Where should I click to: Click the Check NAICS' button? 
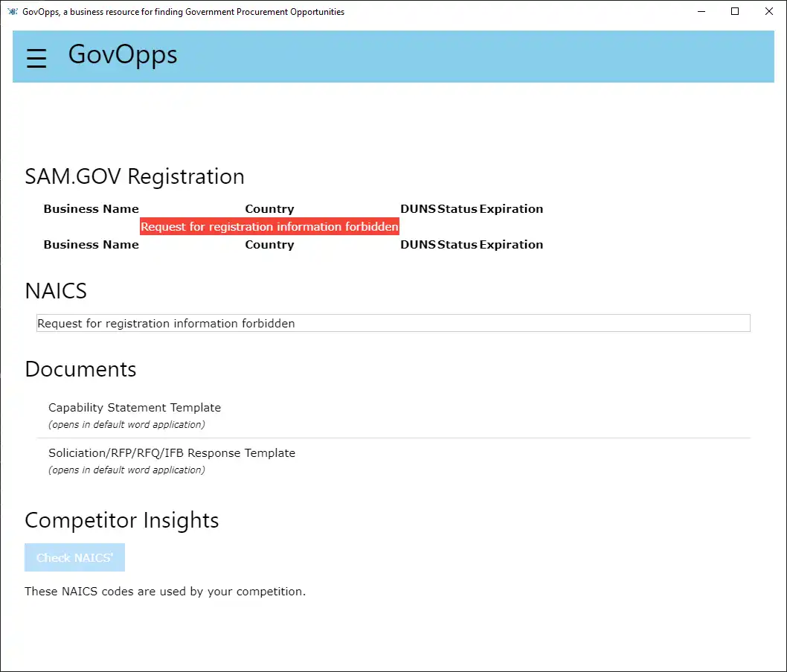75,557
